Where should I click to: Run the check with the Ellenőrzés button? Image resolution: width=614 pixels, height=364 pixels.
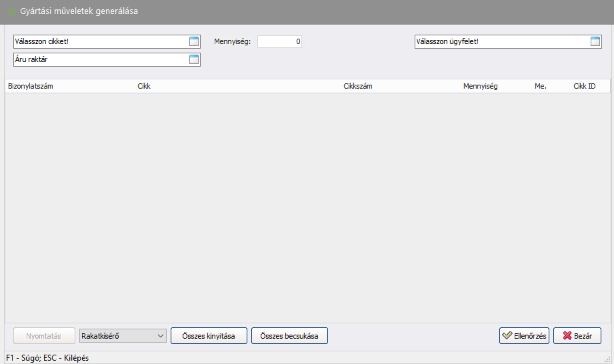524,336
